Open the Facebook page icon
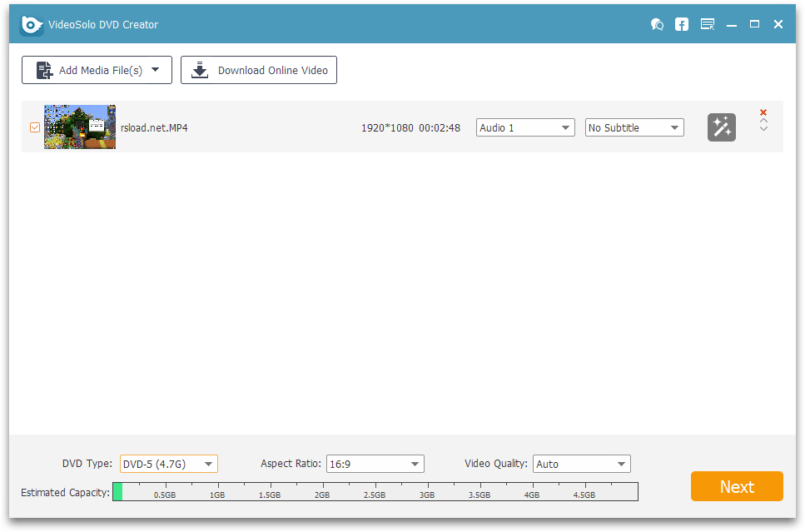Screen dimensions: 805x532 tap(682, 24)
